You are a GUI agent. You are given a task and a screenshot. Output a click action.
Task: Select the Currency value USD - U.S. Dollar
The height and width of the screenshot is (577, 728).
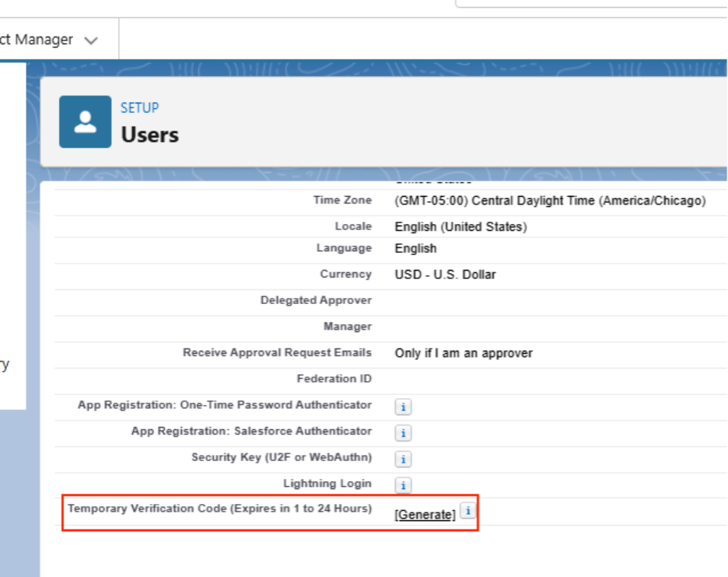[445, 275]
